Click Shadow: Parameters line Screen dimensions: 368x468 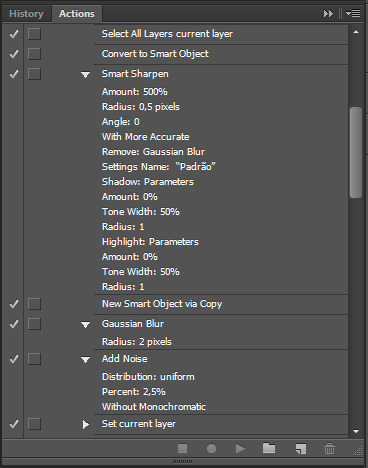[x=148, y=182]
